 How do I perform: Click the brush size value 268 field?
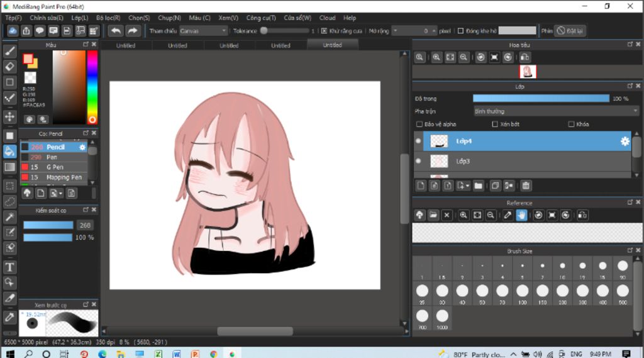pyautogui.click(x=85, y=225)
